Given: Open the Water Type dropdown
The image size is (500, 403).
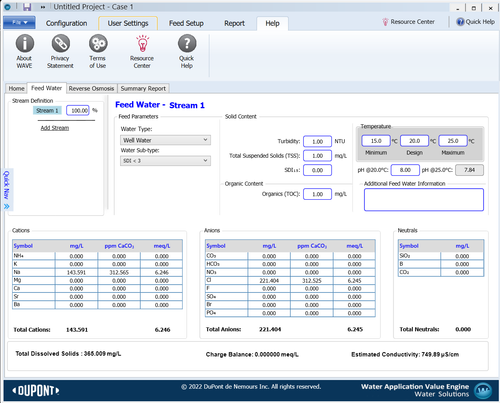Looking at the screenshot, I should (x=165, y=140).
